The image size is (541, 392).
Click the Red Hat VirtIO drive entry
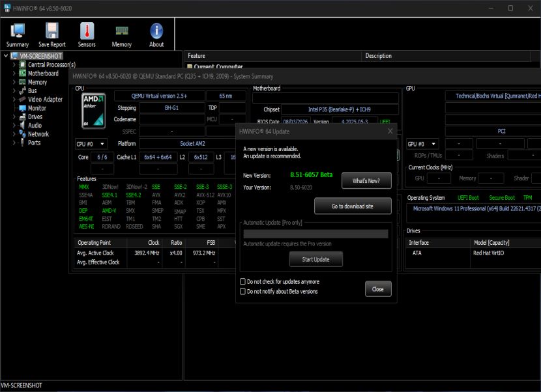[x=488, y=253]
